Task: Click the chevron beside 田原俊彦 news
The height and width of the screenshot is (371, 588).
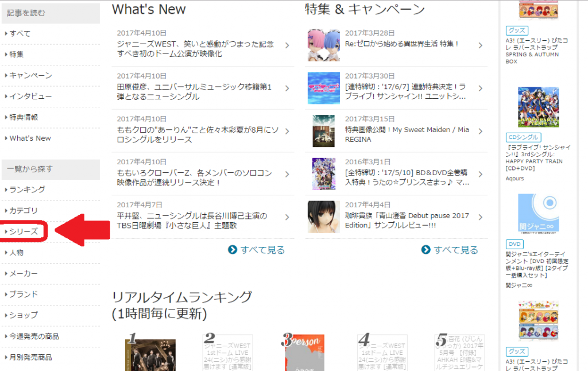Action: click(287, 88)
